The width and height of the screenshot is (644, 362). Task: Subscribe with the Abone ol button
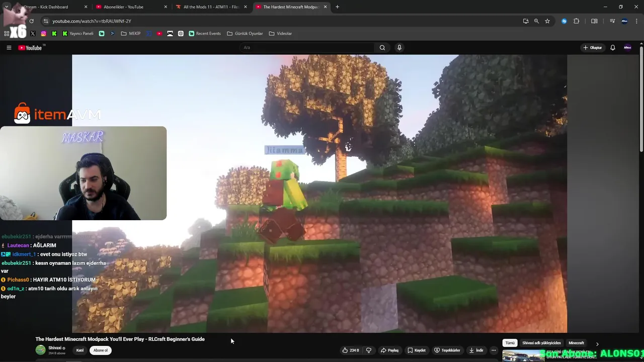click(x=101, y=350)
